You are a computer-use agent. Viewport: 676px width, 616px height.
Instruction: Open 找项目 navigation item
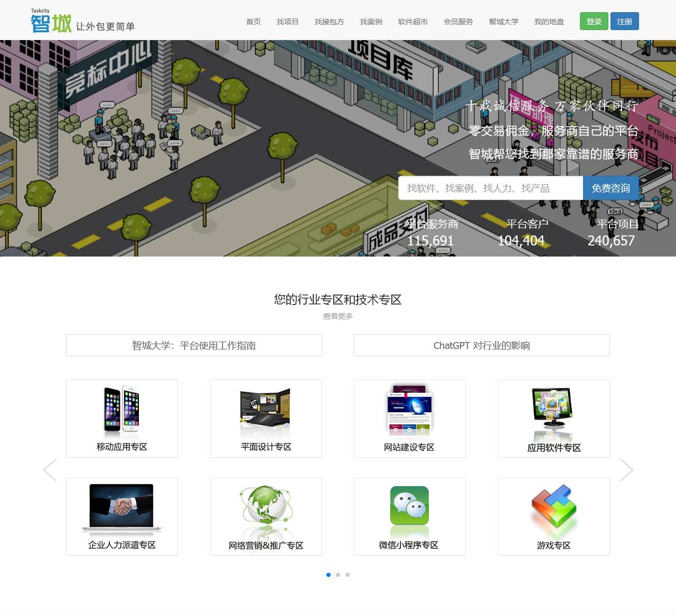(x=288, y=22)
